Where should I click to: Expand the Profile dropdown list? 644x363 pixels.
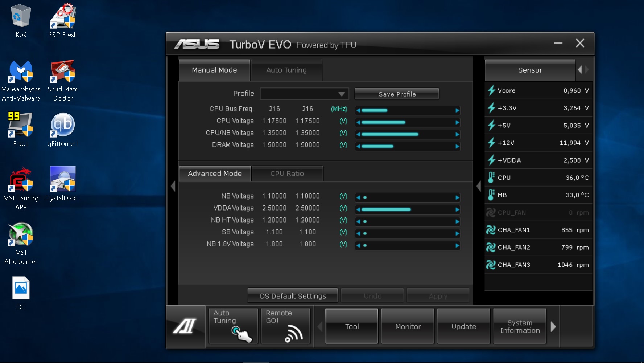(341, 94)
